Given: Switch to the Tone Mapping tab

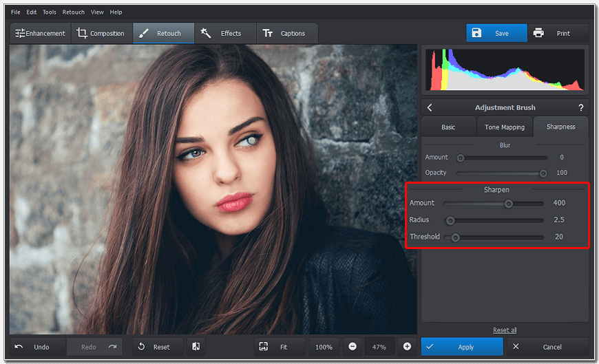Looking at the screenshot, I should tap(505, 127).
